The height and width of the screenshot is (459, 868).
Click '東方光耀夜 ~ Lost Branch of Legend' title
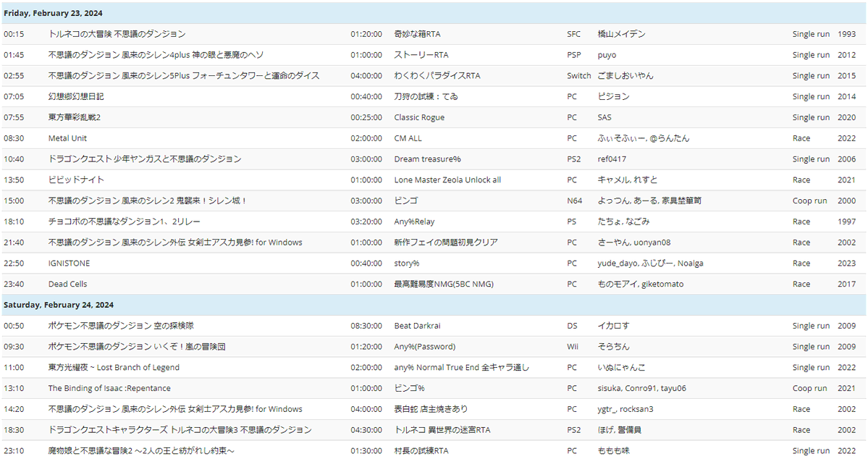[x=114, y=368]
